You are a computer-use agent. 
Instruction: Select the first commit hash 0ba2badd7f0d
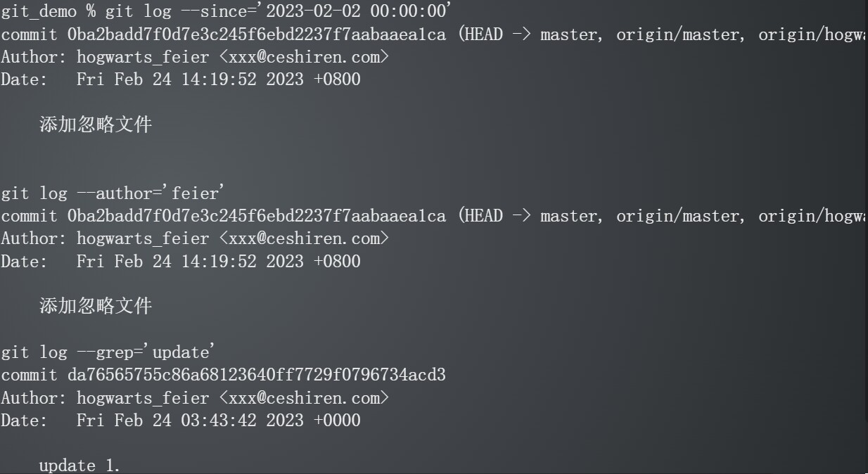tap(257, 34)
